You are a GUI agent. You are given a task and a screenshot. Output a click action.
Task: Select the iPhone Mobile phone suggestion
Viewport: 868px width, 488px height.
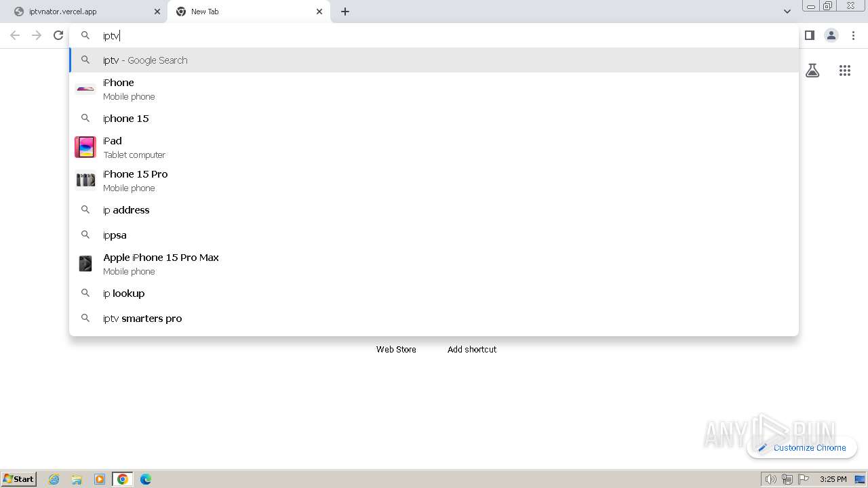coord(434,89)
